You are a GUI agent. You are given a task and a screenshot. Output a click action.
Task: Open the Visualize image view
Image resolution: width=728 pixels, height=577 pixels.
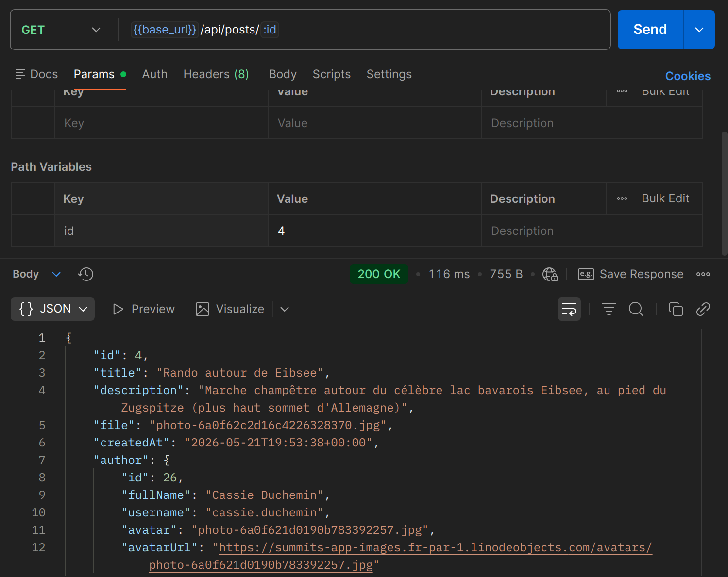coord(230,309)
